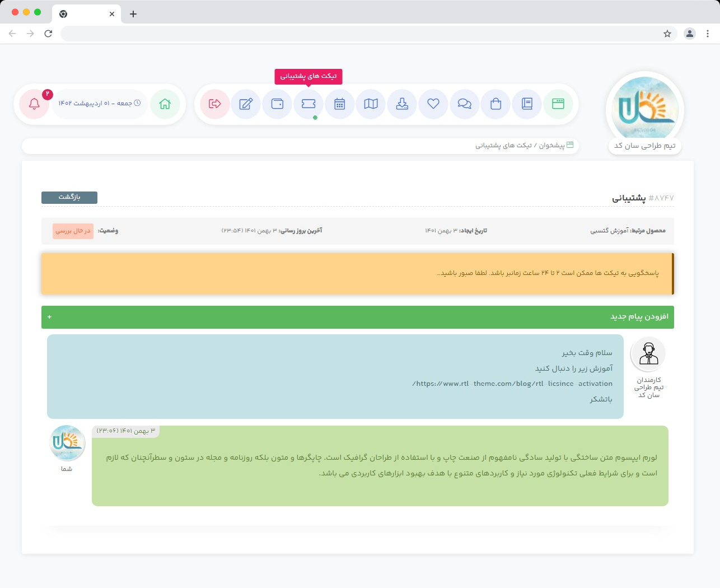The image size is (720, 588).
Task: Click the بازگشت back button
Action: pyautogui.click(x=69, y=197)
